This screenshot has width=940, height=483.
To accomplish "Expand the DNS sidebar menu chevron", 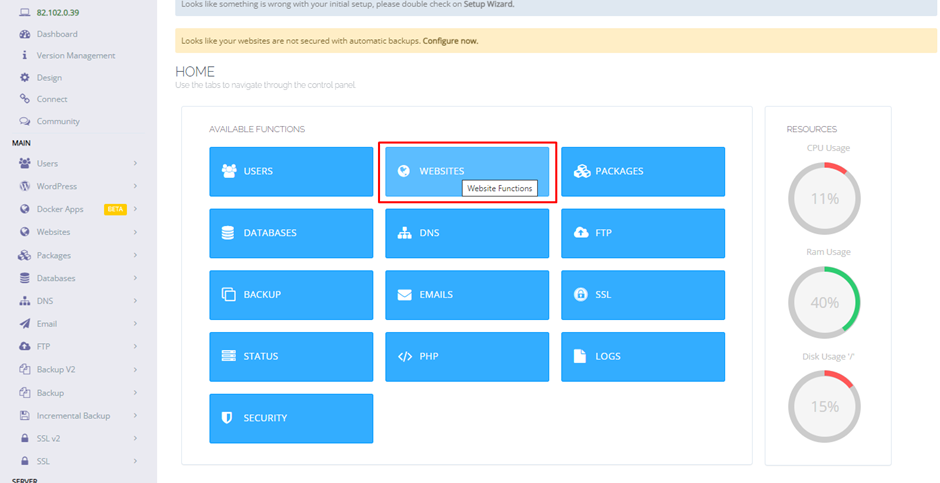I will 135,301.
